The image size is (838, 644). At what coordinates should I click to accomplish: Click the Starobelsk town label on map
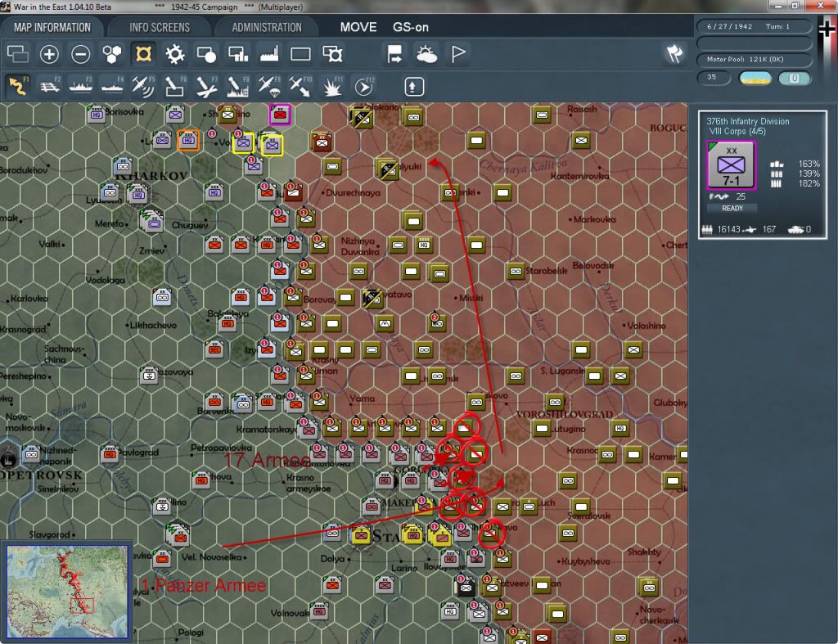(x=546, y=271)
